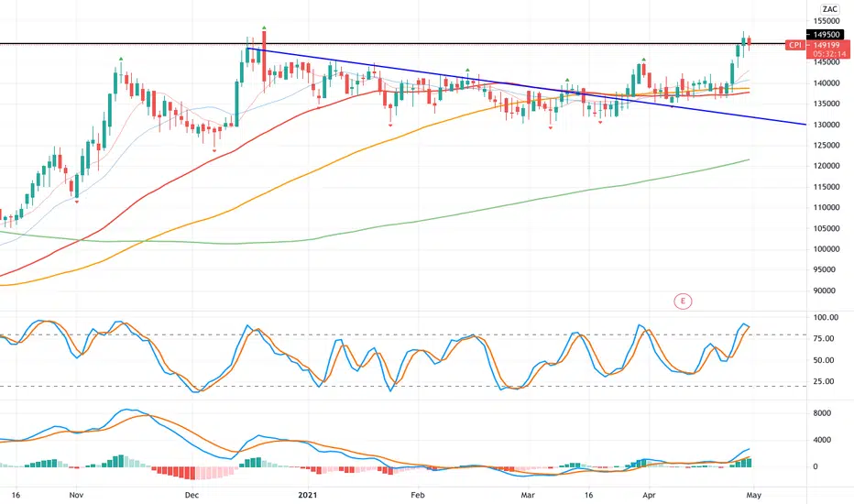The image size is (854, 504).
Task: Click the 149500 horizontal line price label
Action: (825, 34)
